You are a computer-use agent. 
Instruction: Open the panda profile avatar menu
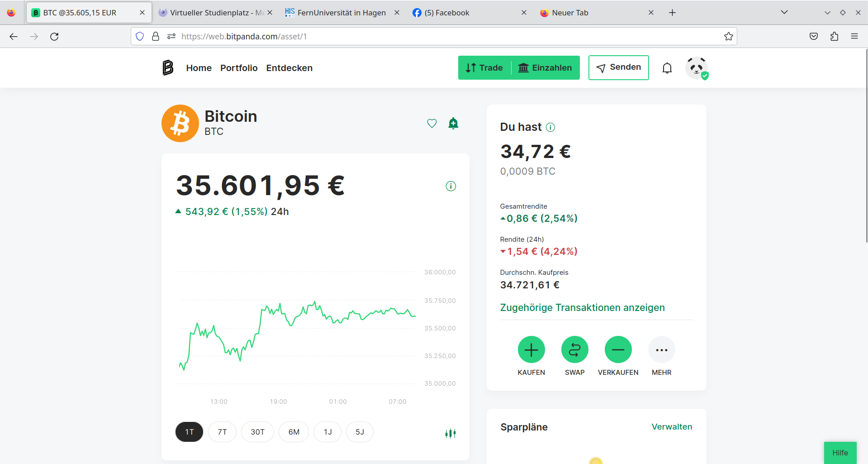[697, 68]
